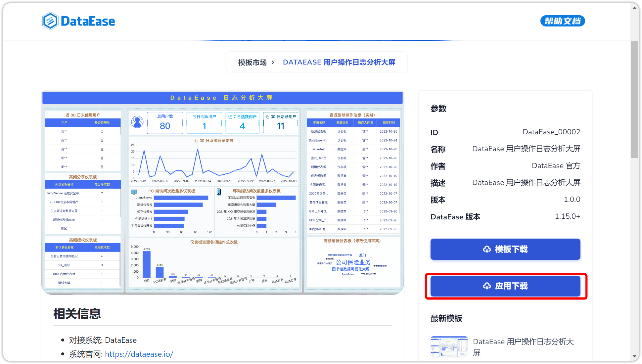
Task: Open the https://dataease.io/ link
Action: click(139, 354)
